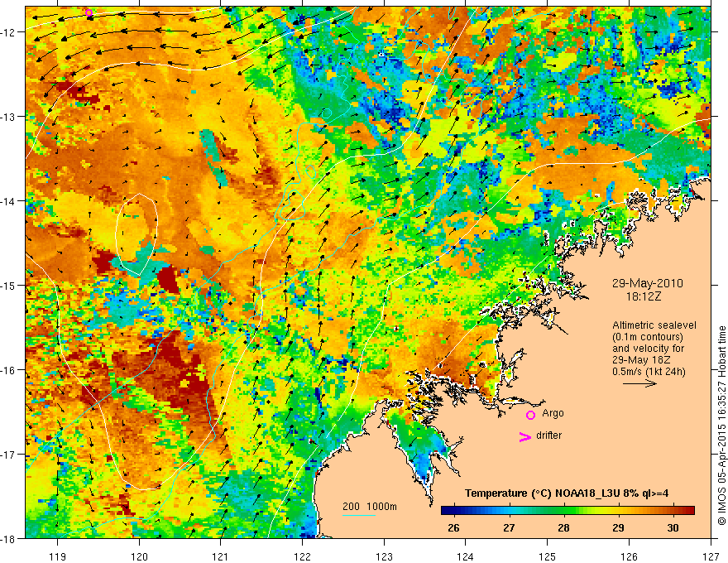
Task: Click the 127 longitude axis label
Action: 711,556
